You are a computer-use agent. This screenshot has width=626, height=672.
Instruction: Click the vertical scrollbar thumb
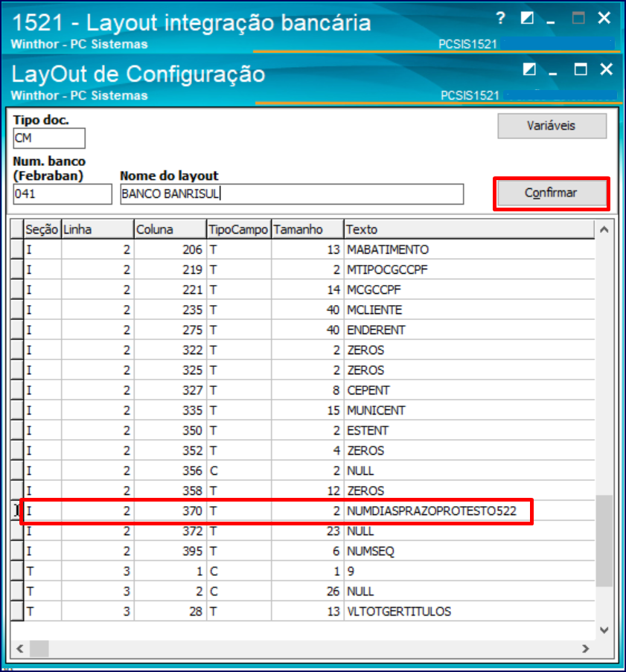coord(604,540)
